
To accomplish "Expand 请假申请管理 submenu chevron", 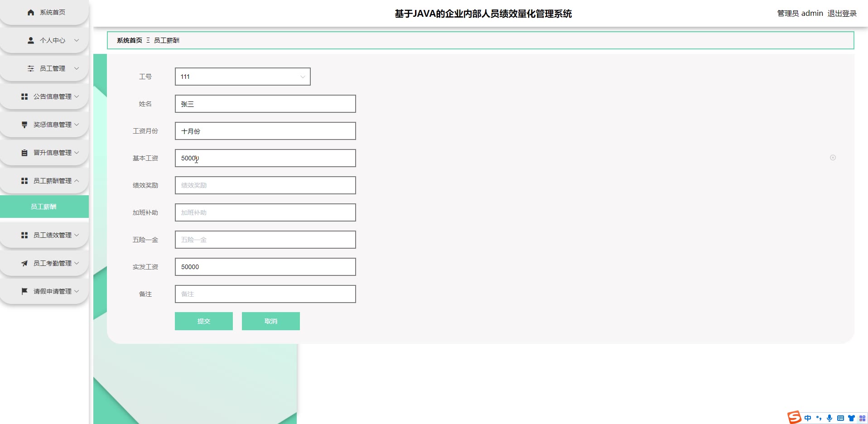I will click(77, 291).
